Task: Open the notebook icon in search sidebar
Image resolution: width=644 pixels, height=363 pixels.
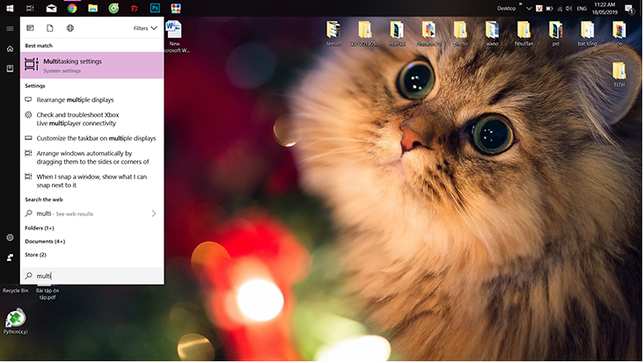Action: (10, 69)
